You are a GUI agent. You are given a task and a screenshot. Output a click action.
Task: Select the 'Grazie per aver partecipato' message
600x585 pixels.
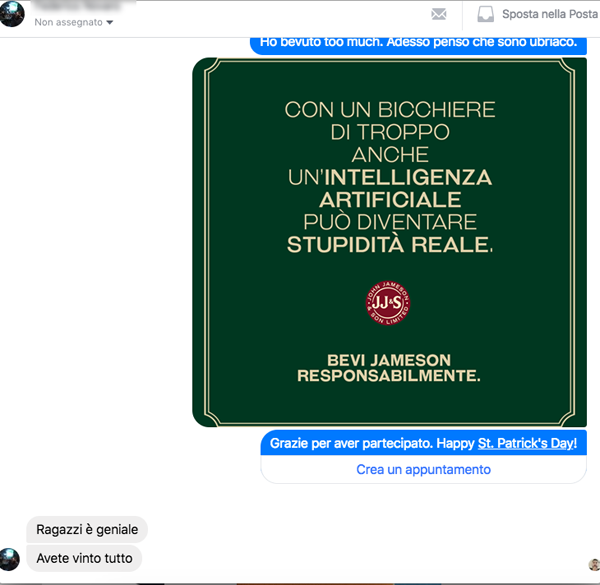click(423, 443)
